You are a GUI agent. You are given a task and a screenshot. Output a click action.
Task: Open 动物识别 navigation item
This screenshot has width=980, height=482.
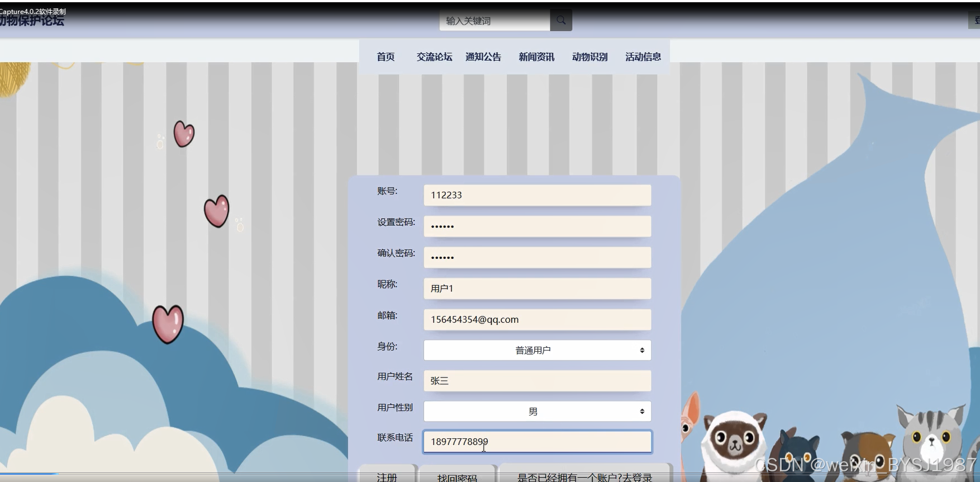pyautogui.click(x=589, y=56)
